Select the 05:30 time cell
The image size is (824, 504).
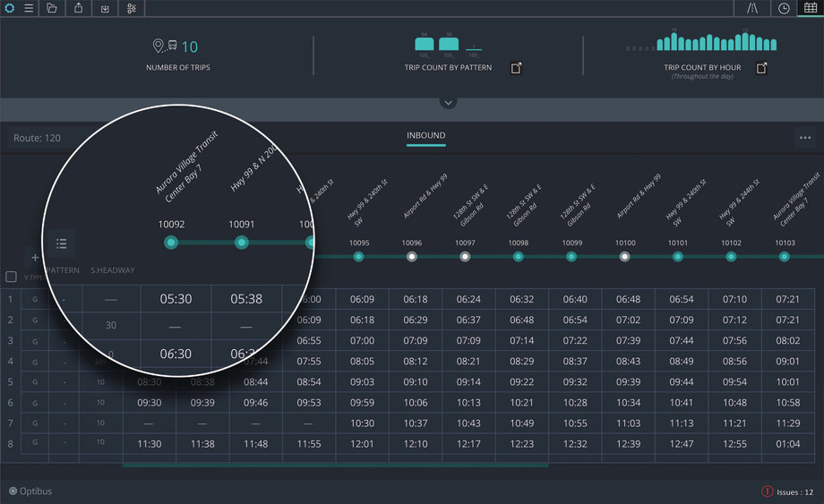coord(176,299)
